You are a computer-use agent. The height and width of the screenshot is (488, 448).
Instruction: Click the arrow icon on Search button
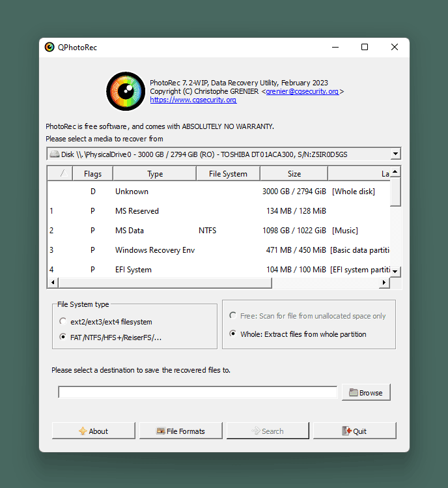[x=256, y=431]
